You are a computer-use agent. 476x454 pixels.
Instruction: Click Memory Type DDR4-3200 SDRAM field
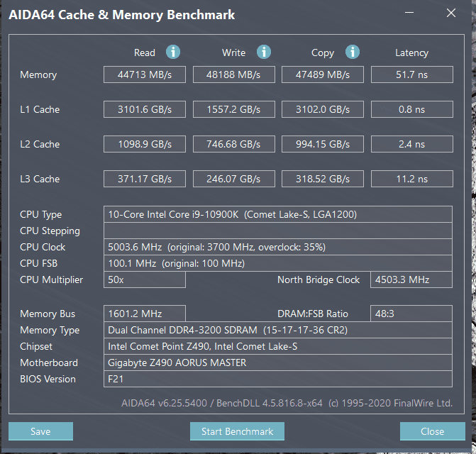point(278,330)
